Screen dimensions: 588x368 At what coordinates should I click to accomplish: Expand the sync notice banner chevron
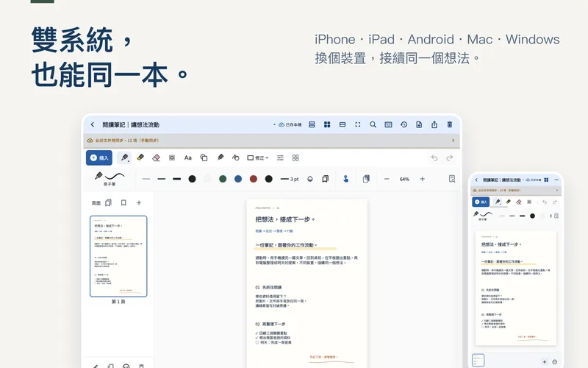tap(453, 141)
